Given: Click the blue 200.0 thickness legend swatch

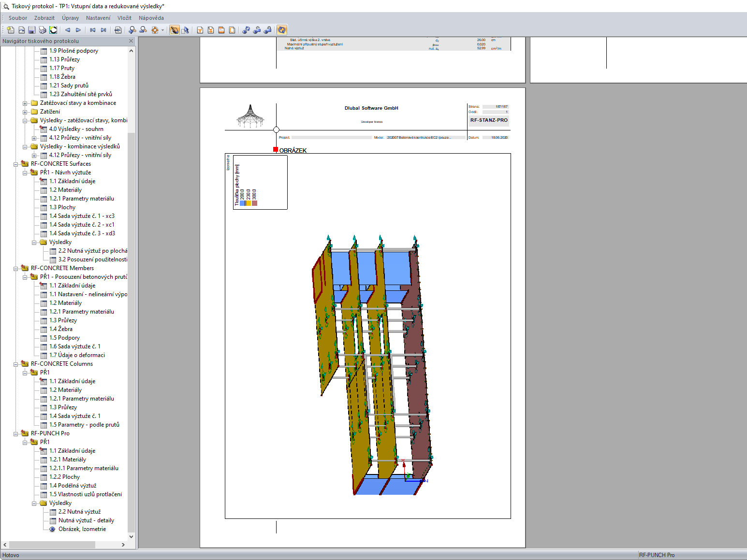Looking at the screenshot, I should click(x=242, y=203).
